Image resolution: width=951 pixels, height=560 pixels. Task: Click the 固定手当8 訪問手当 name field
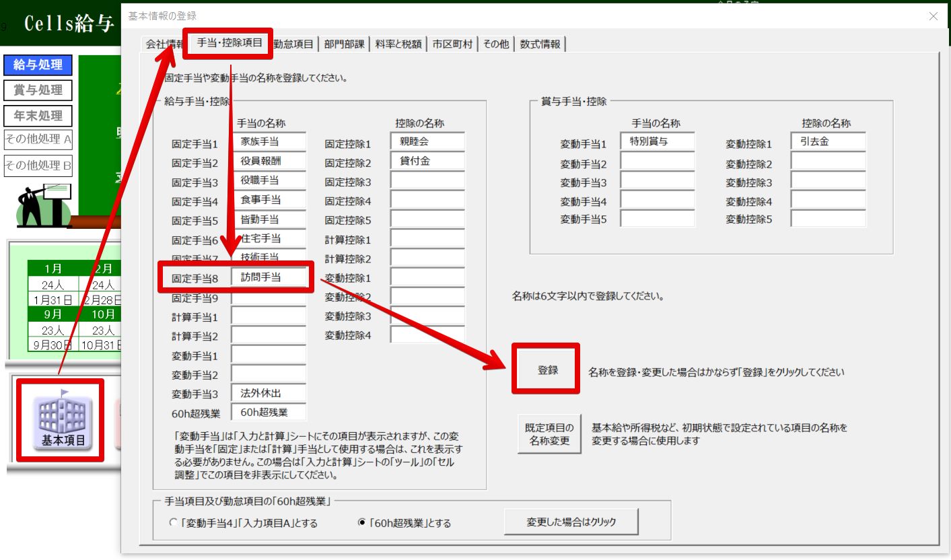coord(269,277)
